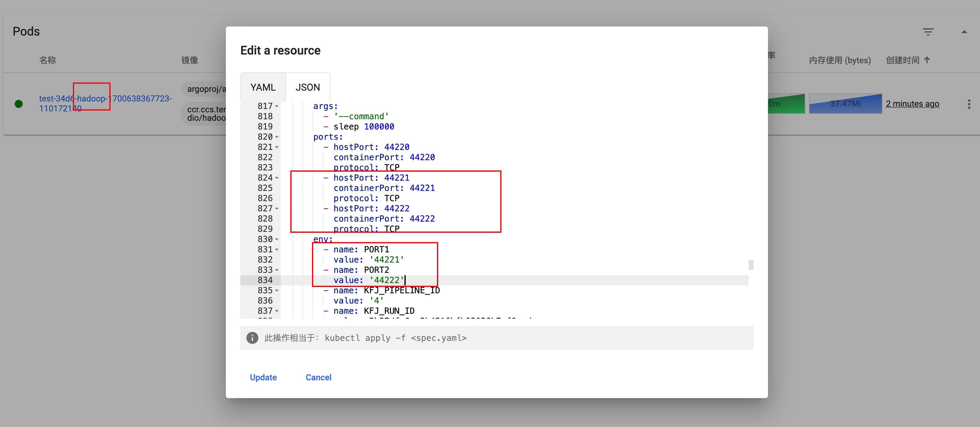This screenshot has height=427, width=980.
Task: Click the green pod status indicator
Action: [x=19, y=104]
